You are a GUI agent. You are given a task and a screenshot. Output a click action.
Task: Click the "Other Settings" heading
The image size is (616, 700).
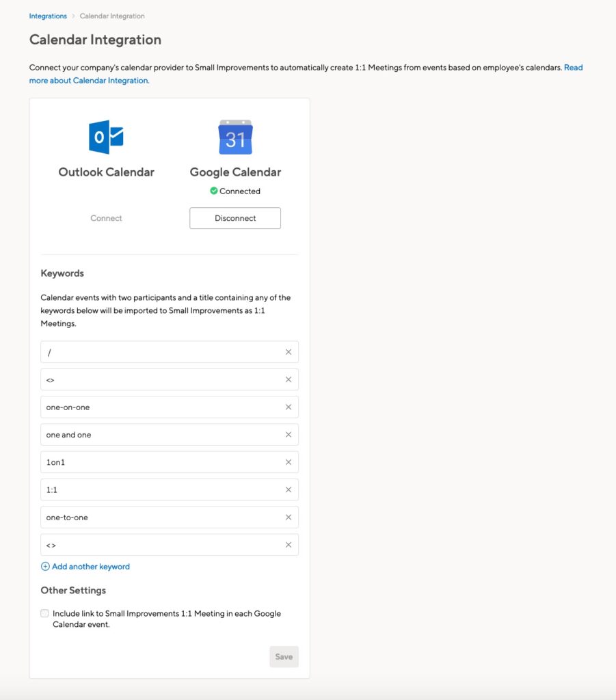(x=73, y=590)
